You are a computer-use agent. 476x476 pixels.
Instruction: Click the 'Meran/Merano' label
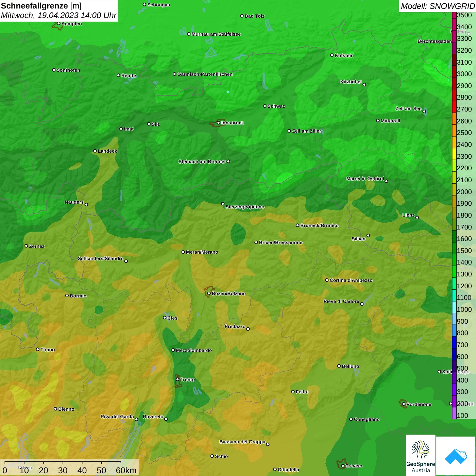pyautogui.click(x=202, y=252)
